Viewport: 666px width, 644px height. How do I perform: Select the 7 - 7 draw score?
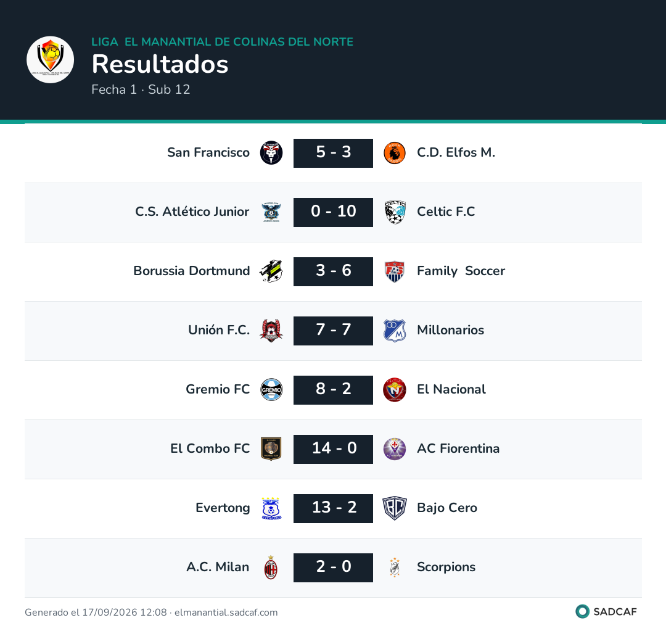[333, 331]
